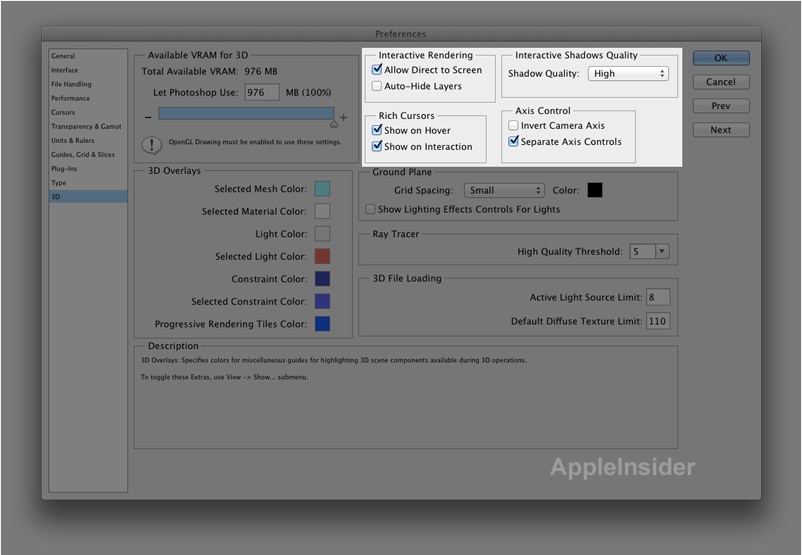This screenshot has height=555, width=802.
Task: Click the Selected Constraint Color swatch
Action: (x=322, y=301)
